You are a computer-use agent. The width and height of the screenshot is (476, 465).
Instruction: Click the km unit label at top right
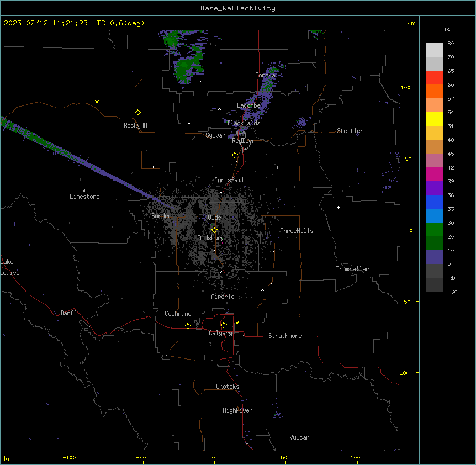tap(411, 23)
